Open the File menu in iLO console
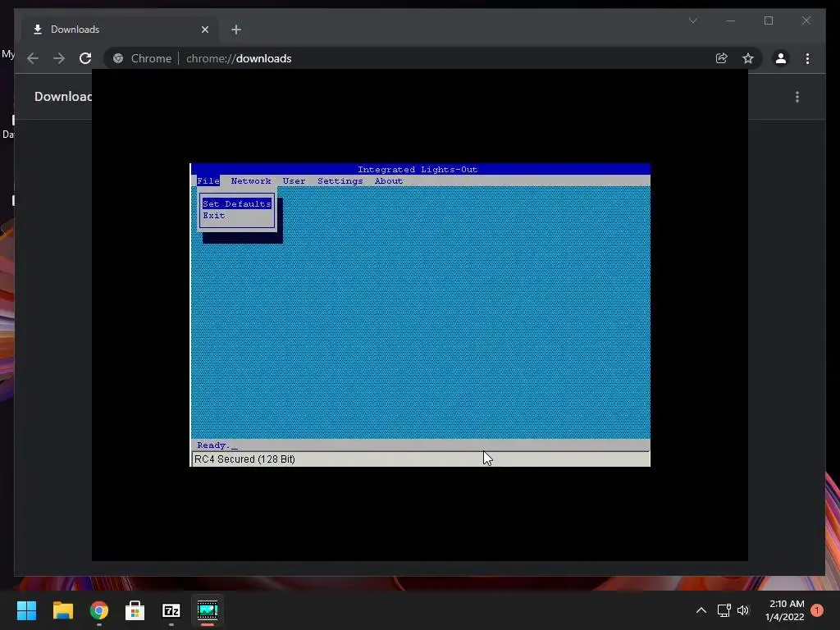840x630 pixels. click(x=208, y=181)
